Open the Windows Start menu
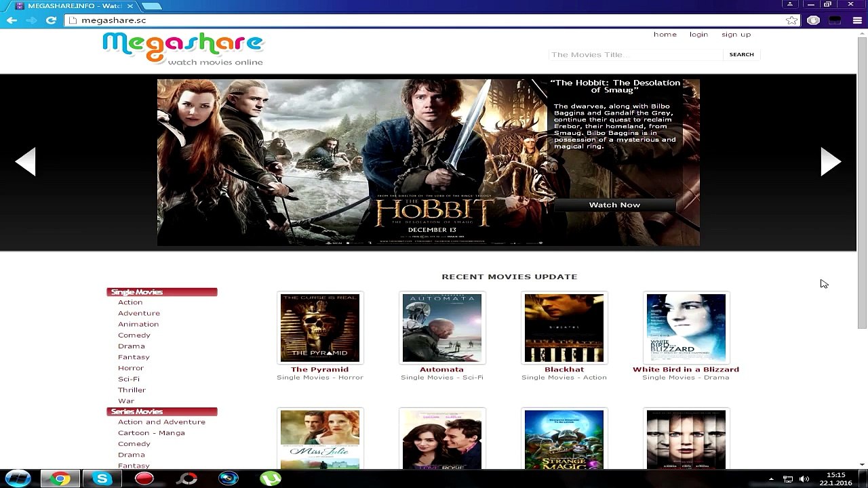The width and height of the screenshot is (868, 488). click(18, 479)
